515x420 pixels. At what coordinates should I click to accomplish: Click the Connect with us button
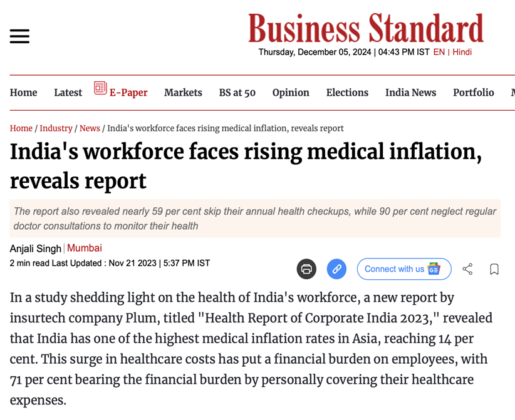point(404,269)
